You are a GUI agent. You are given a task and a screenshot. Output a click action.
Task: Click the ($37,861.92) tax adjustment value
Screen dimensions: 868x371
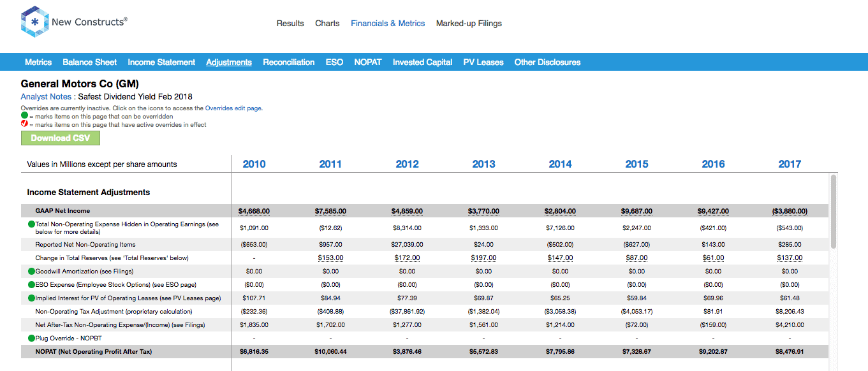407,312
